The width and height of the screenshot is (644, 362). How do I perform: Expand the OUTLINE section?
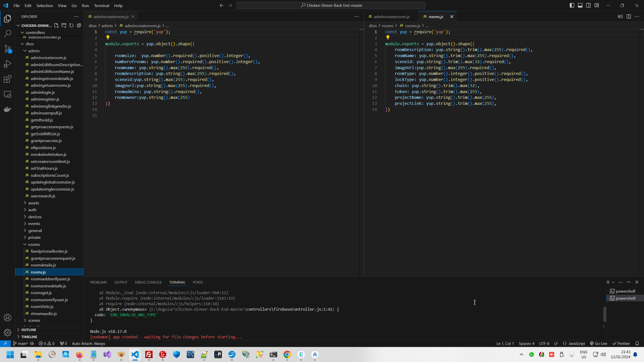click(x=29, y=330)
